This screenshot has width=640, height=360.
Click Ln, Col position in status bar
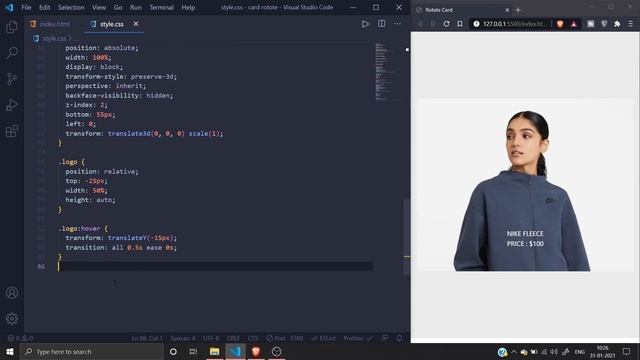tap(147, 338)
